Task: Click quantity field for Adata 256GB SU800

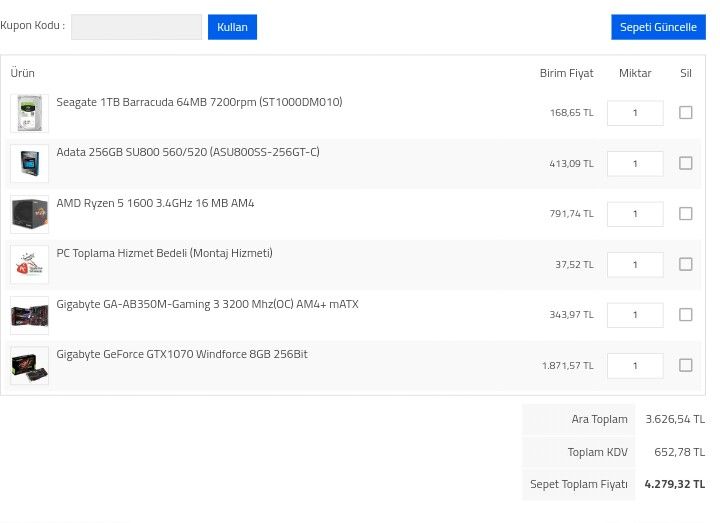Action: tap(635, 163)
